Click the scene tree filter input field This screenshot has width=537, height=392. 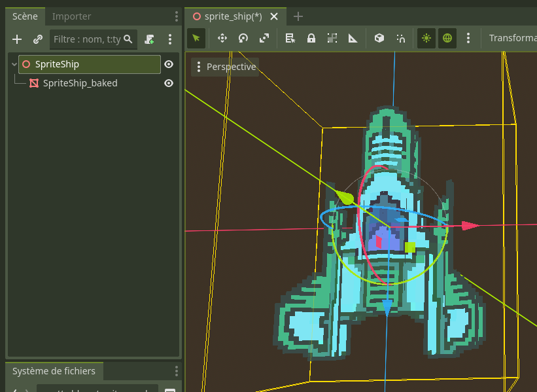click(88, 39)
